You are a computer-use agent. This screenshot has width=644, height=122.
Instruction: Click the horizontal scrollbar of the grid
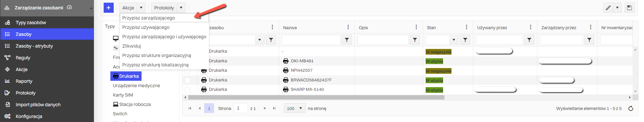[x=316, y=98]
